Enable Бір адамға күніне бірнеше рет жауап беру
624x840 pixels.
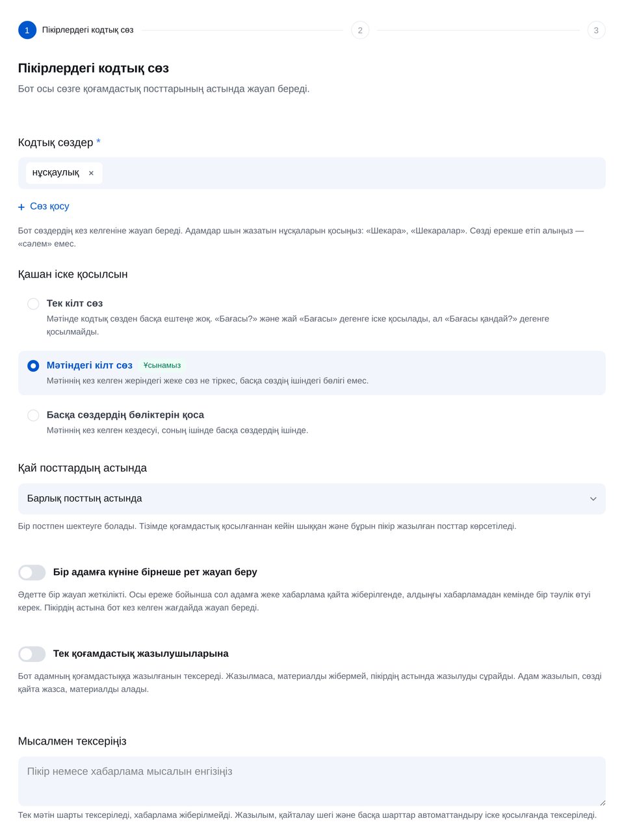pos(32,572)
